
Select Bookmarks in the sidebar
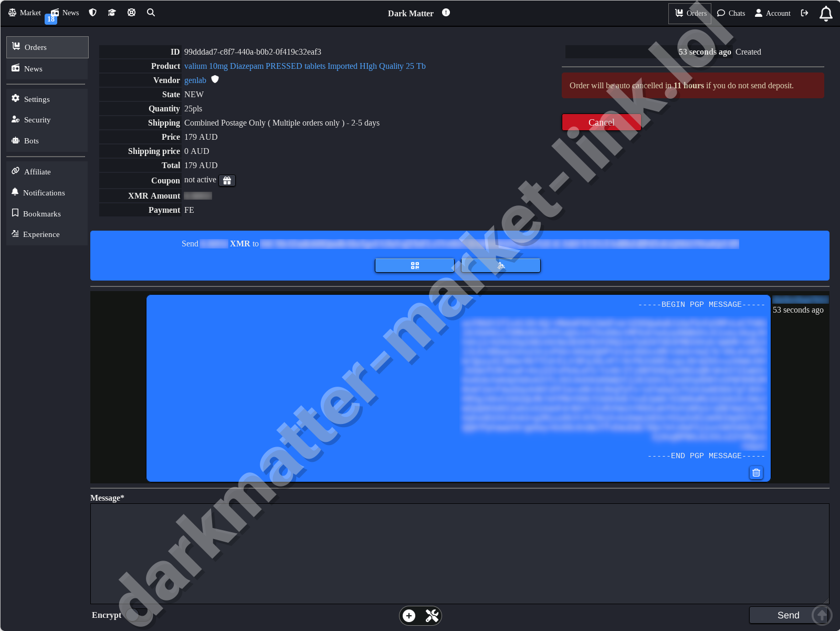click(41, 214)
